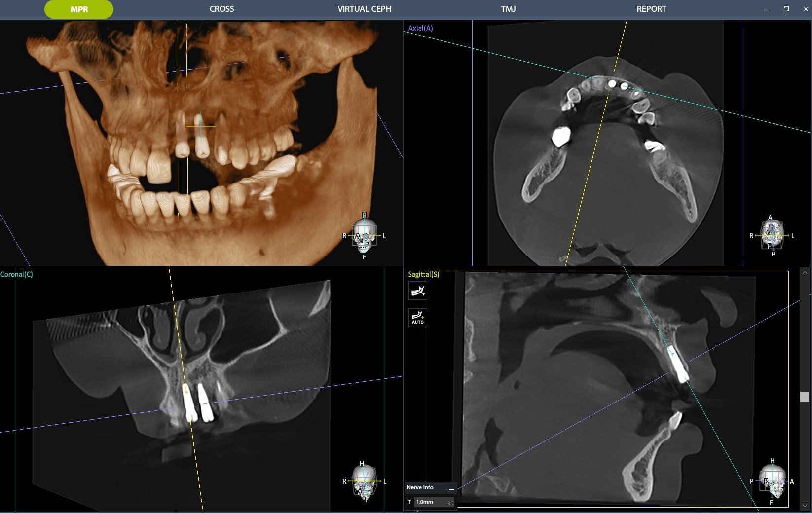The width and height of the screenshot is (812, 513).
Task: Click the Sagittal(S) view label
Action: pos(423,274)
